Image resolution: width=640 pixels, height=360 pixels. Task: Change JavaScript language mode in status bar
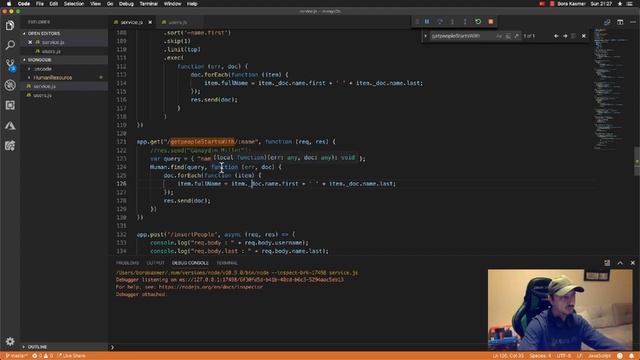click(x=599, y=356)
